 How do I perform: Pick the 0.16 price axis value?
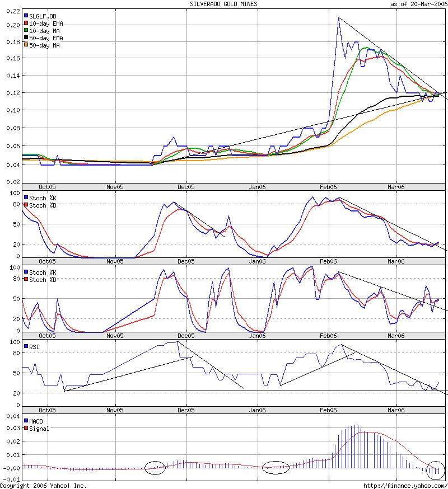13,58
